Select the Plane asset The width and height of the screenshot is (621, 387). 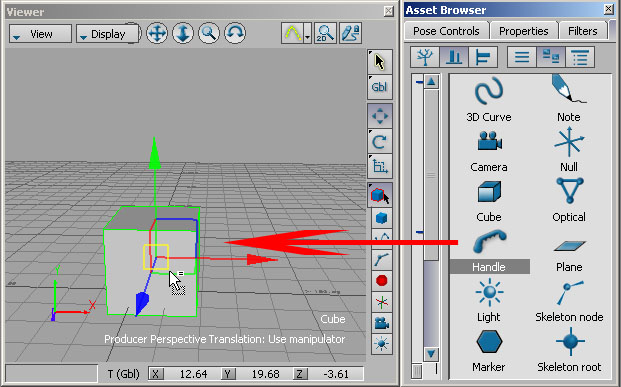coord(569,255)
